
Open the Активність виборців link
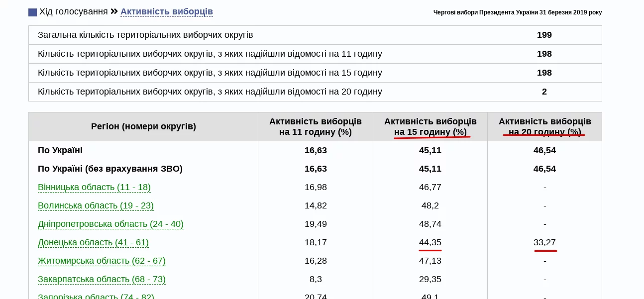tap(166, 11)
